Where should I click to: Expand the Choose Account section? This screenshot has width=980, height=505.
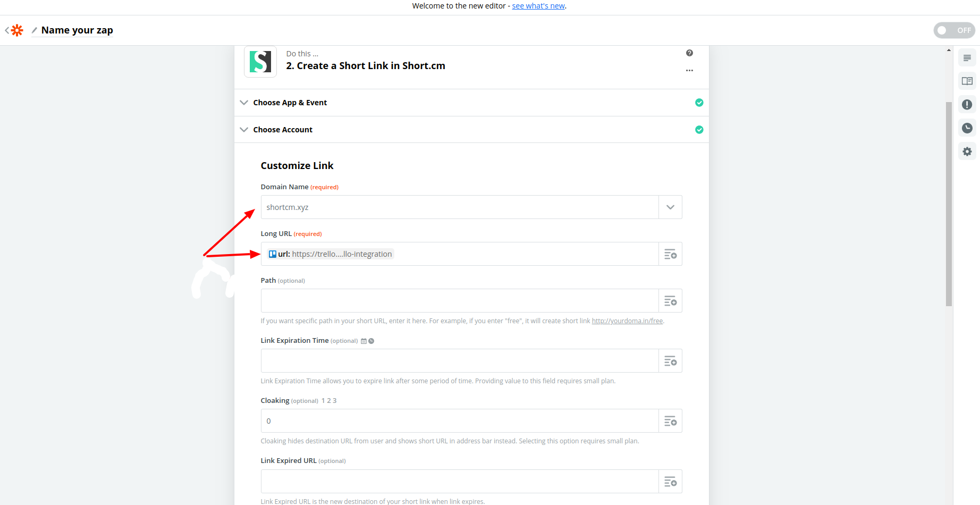coord(282,130)
